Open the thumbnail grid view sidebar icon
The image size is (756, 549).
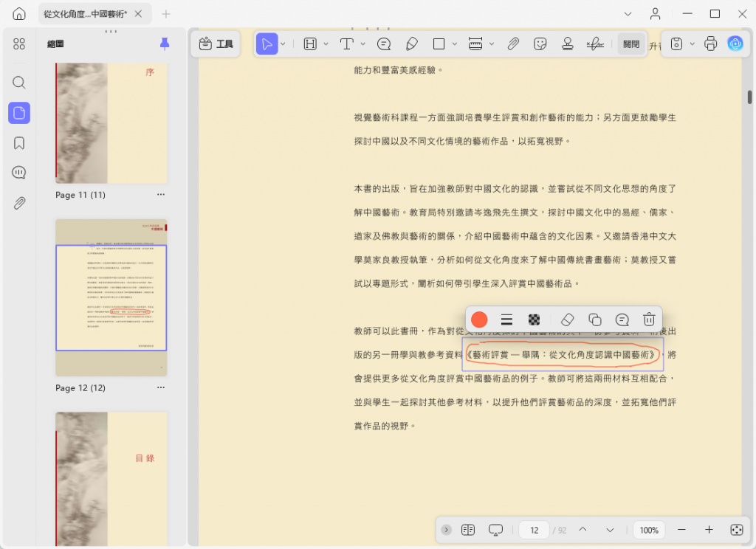click(x=18, y=44)
